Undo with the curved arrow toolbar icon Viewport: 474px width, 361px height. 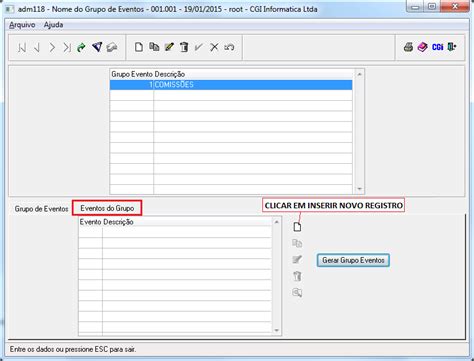point(229,47)
